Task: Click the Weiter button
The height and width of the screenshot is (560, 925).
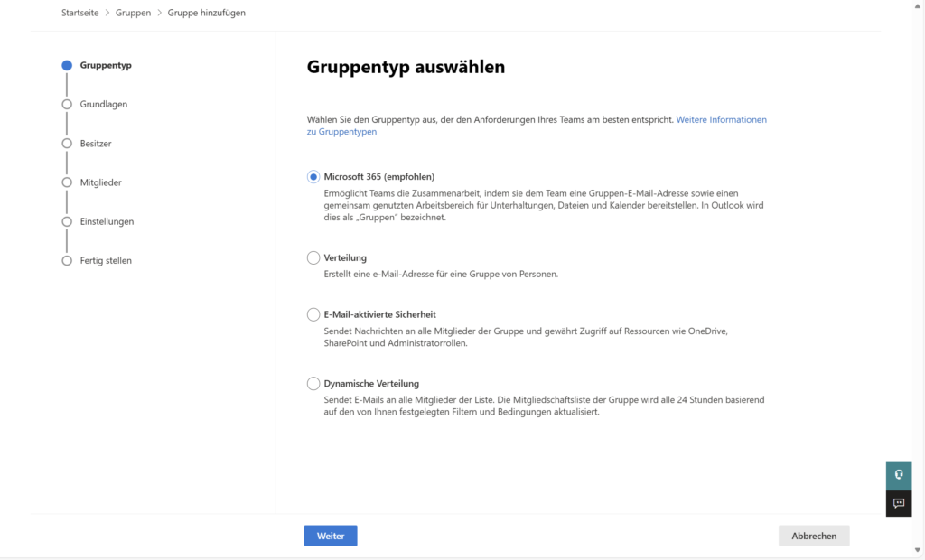Action: point(330,535)
